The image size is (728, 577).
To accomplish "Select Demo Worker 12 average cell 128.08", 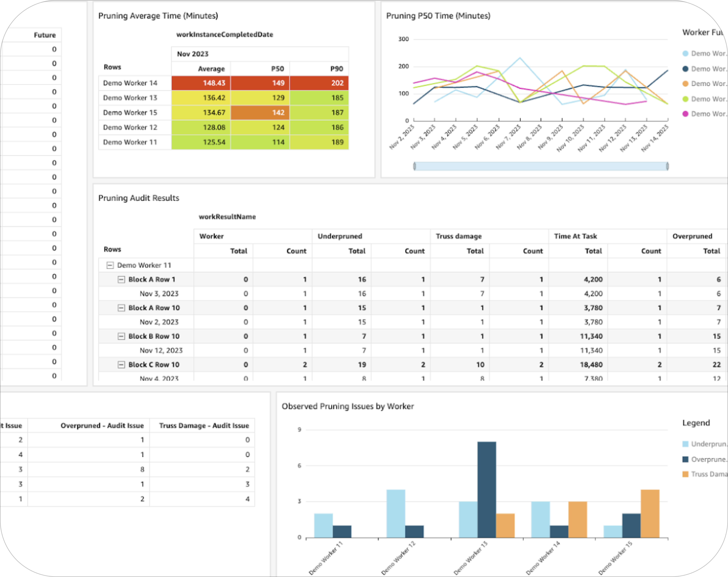I will coord(201,127).
